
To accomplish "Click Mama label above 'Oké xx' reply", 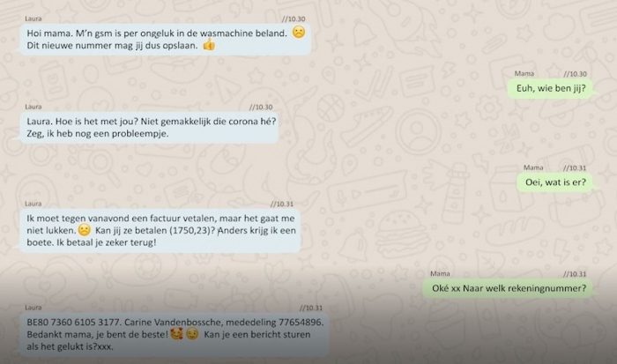I will (x=440, y=273).
